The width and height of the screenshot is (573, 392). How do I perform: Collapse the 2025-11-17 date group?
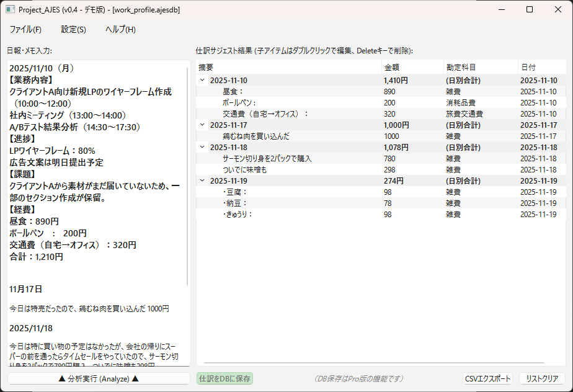tap(202, 125)
